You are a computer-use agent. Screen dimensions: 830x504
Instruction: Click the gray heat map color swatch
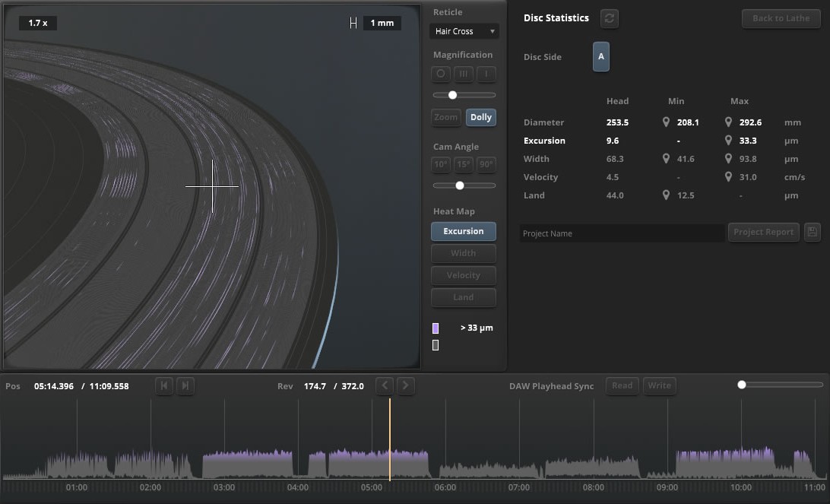click(x=435, y=345)
